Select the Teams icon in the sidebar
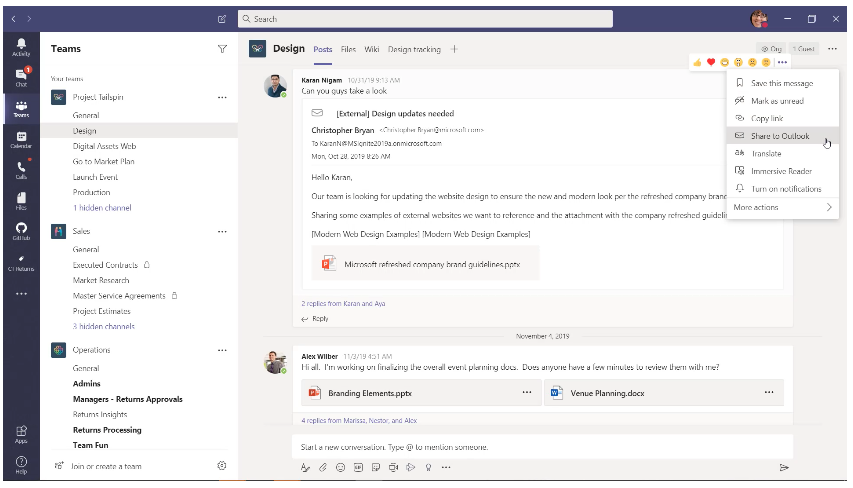 tap(21, 108)
